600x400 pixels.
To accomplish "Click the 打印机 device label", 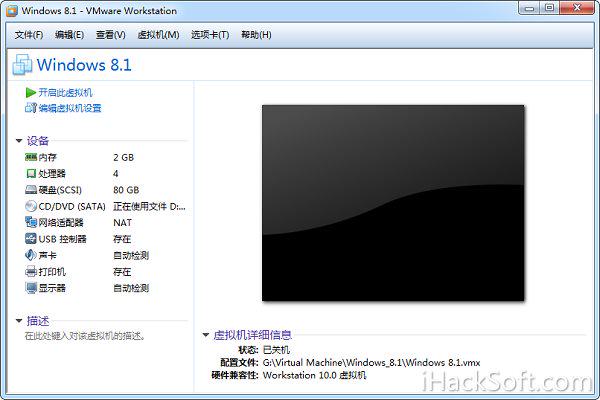I will click(52, 272).
